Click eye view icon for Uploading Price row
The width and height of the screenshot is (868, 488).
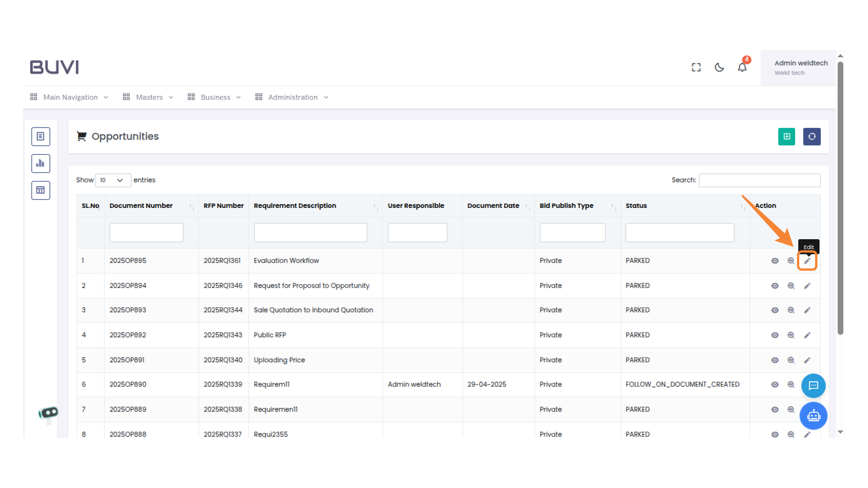(775, 360)
